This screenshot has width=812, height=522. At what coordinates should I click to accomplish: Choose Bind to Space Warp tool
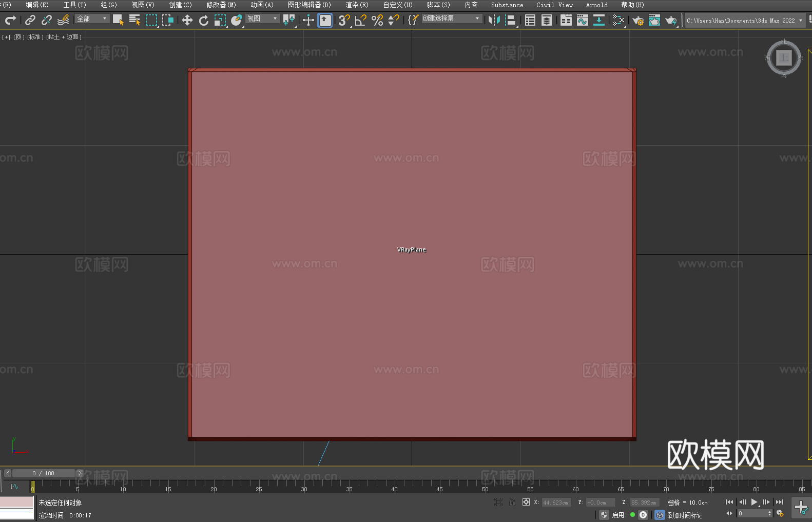(x=63, y=20)
